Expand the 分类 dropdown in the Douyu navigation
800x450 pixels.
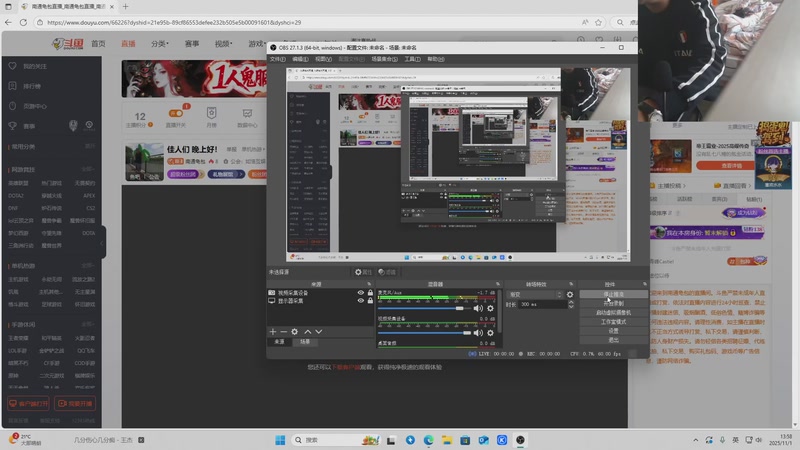click(x=160, y=44)
